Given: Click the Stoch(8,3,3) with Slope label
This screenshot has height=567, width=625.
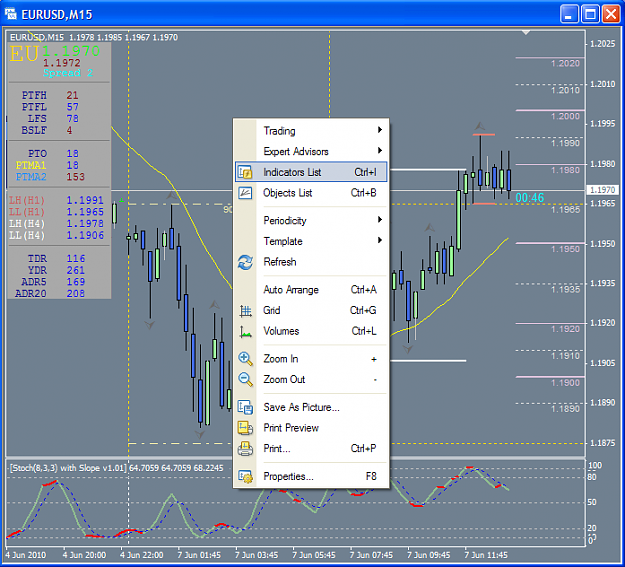Looking at the screenshot, I should tap(67, 468).
